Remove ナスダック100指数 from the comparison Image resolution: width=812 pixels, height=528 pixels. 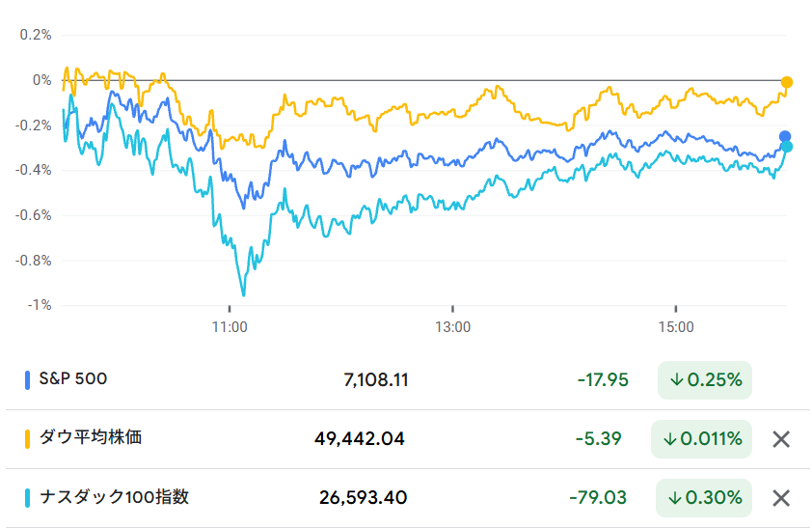pyautogui.click(x=781, y=498)
